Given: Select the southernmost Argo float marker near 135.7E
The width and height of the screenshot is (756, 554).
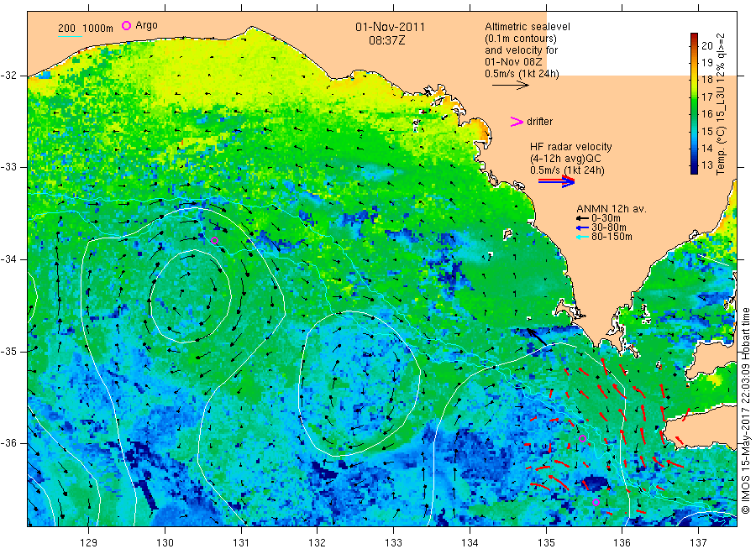Looking at the screenshot, I should coord(596,503).
